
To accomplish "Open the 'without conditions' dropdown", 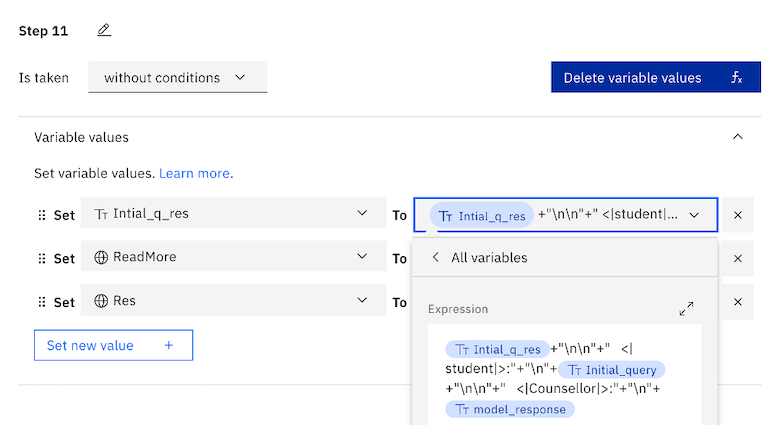I will point(177,78).
